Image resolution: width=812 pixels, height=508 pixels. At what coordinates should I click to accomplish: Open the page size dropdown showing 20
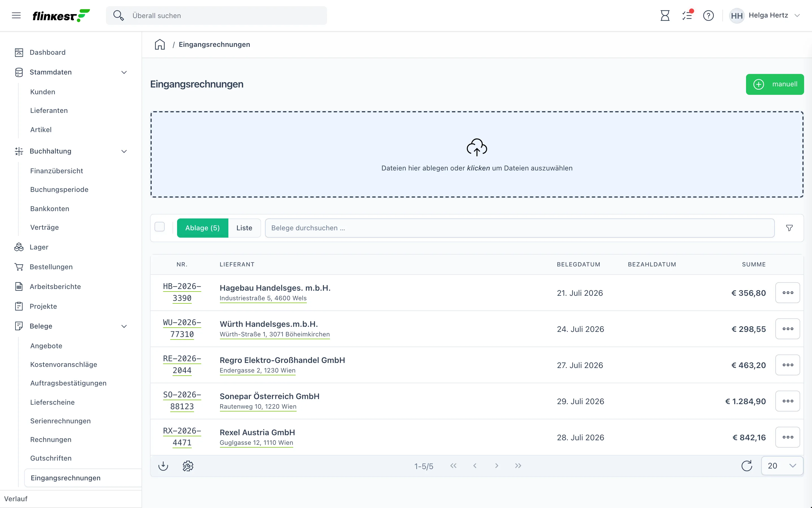tap(782, 466)
